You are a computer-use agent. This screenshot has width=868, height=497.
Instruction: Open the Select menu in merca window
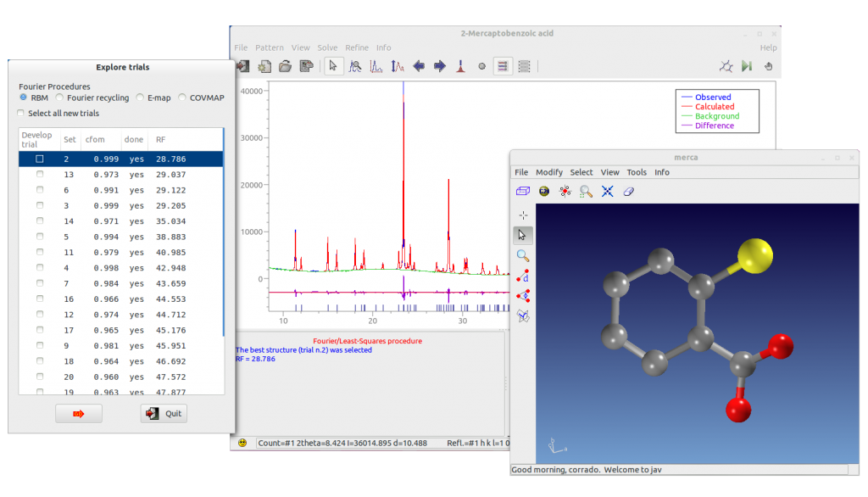(581, 172)
